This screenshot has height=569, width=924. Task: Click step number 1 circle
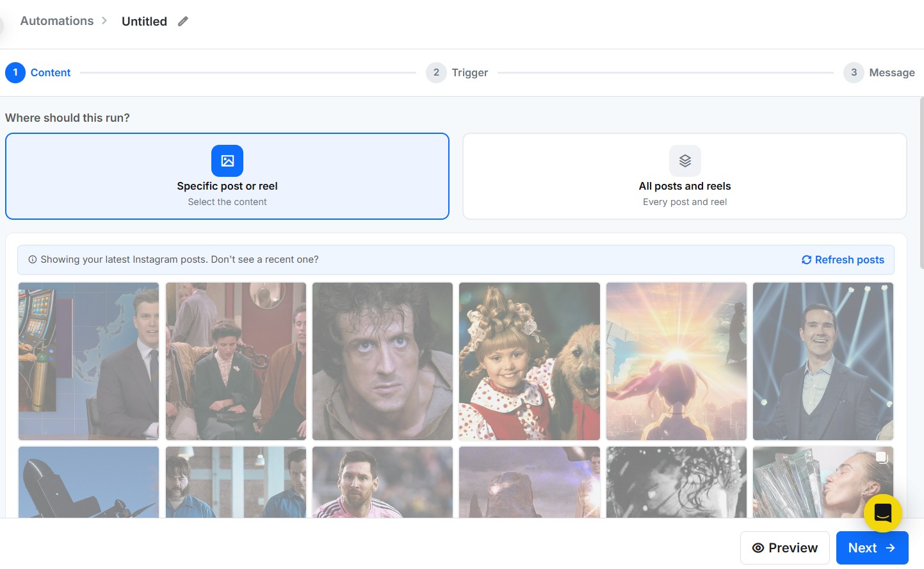15,72
